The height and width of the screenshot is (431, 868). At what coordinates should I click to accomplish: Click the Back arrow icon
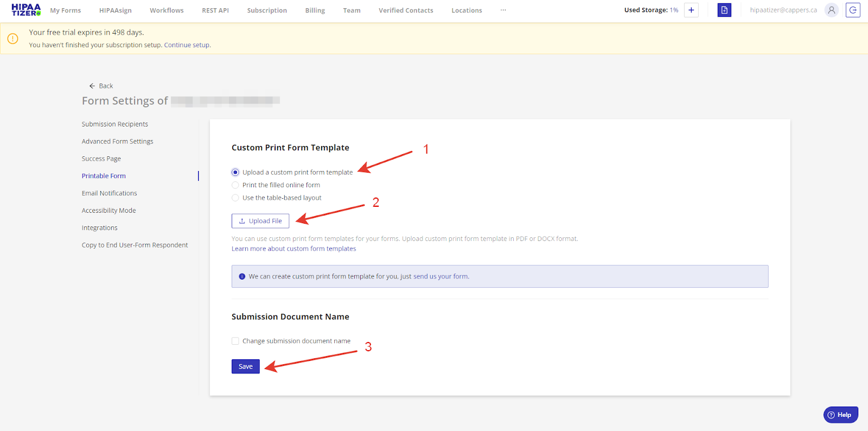pos(92,86)
